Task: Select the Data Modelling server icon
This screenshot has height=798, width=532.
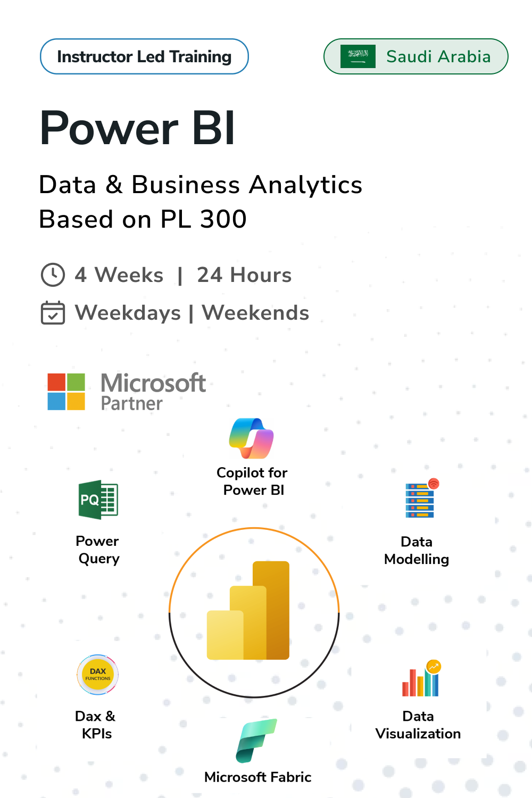Action: tap(421, 499)
